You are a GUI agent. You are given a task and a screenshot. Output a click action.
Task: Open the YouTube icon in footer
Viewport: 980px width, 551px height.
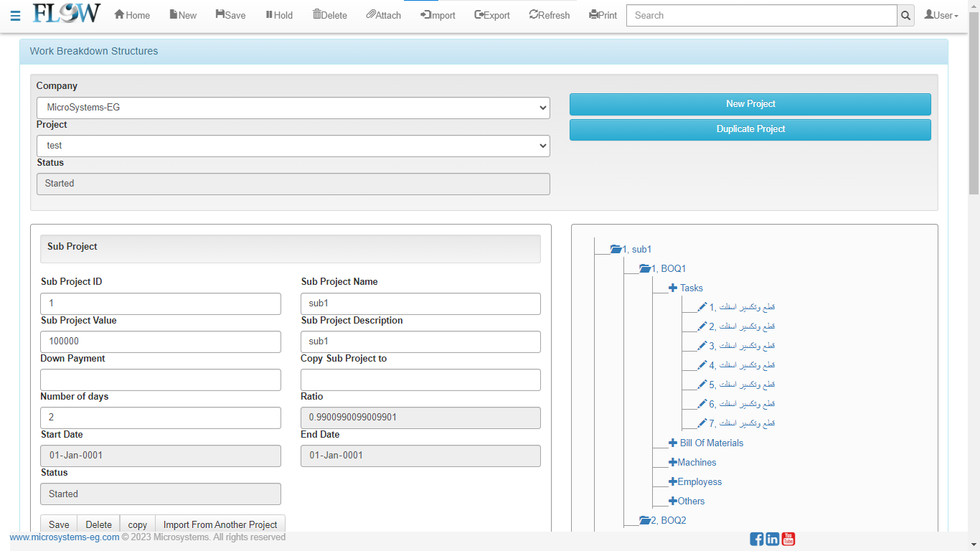(x=788, y=539)
